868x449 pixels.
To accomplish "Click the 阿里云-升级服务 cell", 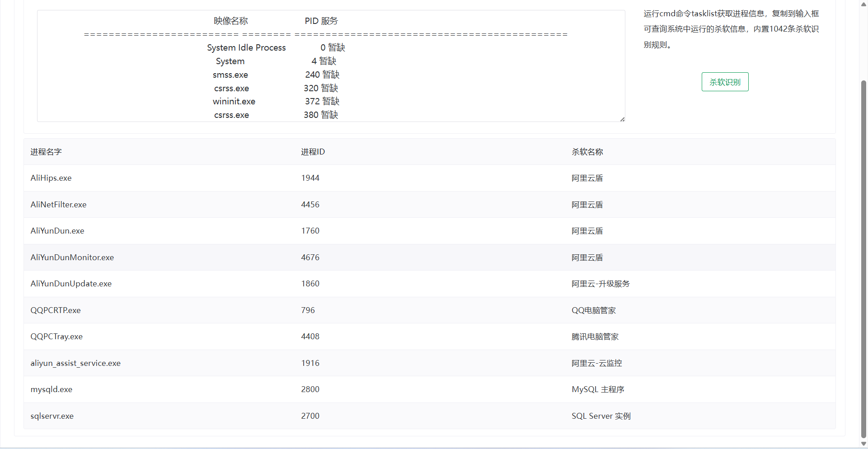I will (601, 284).
